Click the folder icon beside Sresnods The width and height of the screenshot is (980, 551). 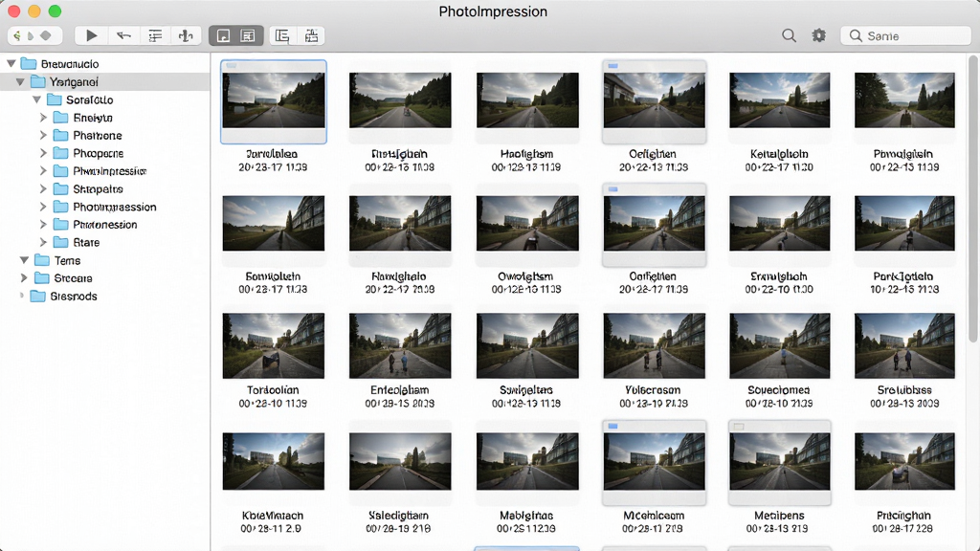(x=38, y=297)
